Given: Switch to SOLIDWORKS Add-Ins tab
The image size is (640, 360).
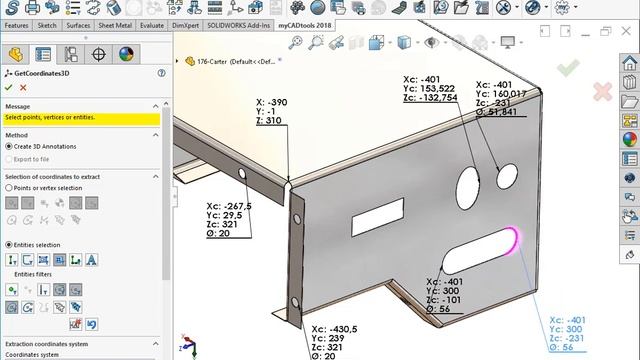Looking at the screenshot, I should 238,25.
